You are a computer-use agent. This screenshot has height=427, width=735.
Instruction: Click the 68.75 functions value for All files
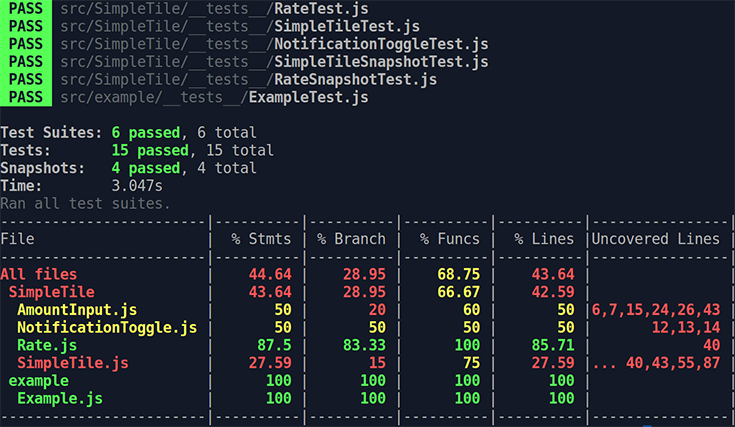pos(458,274)
